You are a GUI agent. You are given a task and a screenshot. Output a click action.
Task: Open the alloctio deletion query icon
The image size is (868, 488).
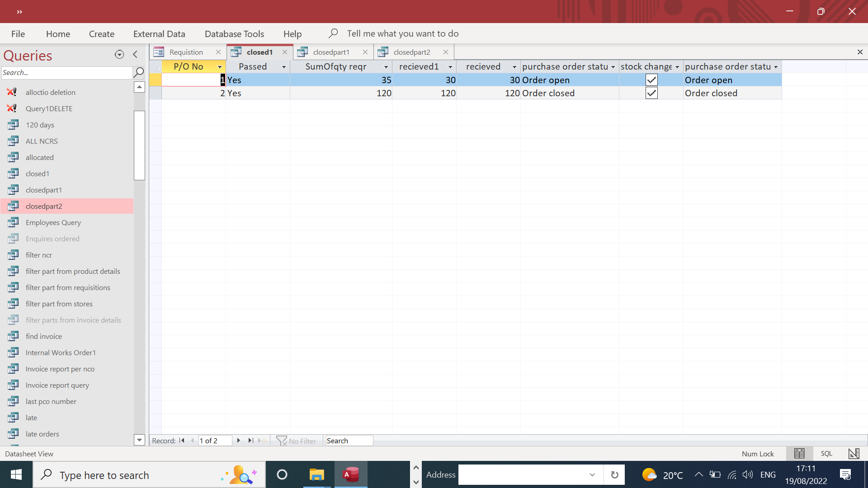click(x=13, y=92)
